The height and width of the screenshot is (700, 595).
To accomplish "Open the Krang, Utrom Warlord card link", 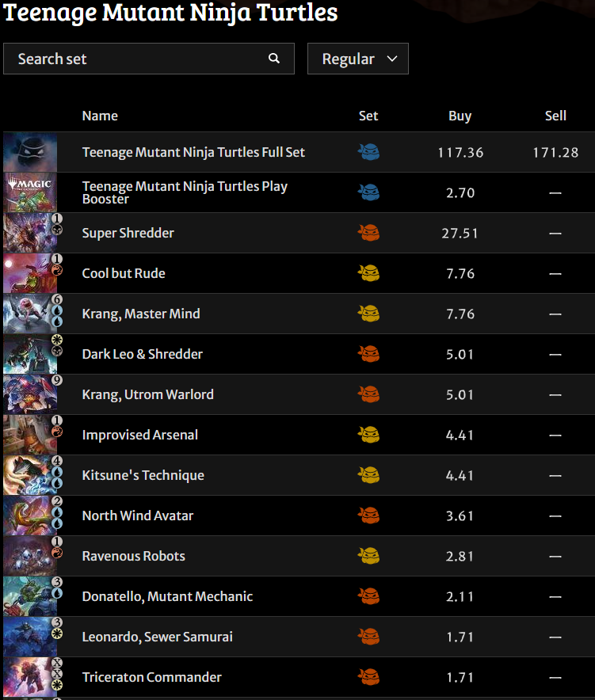I will coord(148,394).
